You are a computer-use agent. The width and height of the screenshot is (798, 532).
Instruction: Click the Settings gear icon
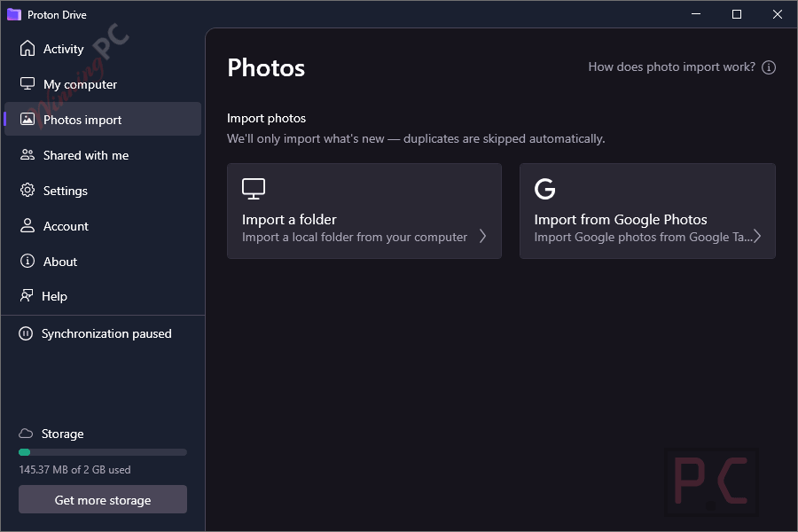[27, 191]
